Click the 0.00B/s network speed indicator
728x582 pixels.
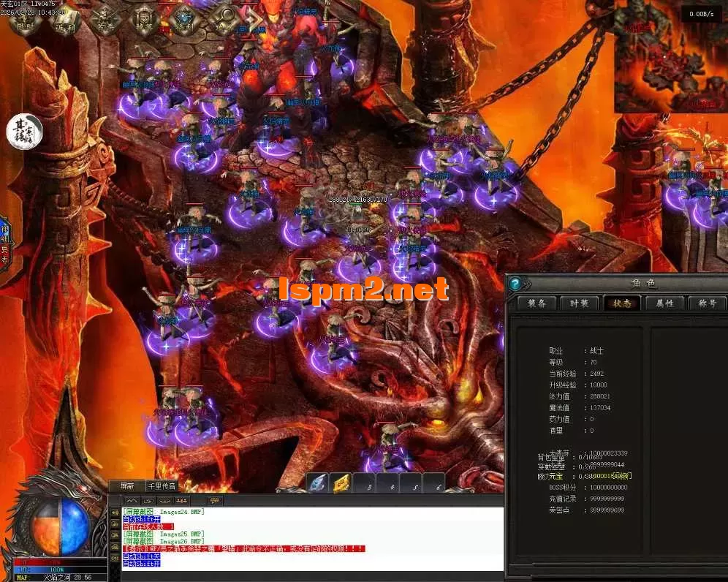[x=701, y=14]
